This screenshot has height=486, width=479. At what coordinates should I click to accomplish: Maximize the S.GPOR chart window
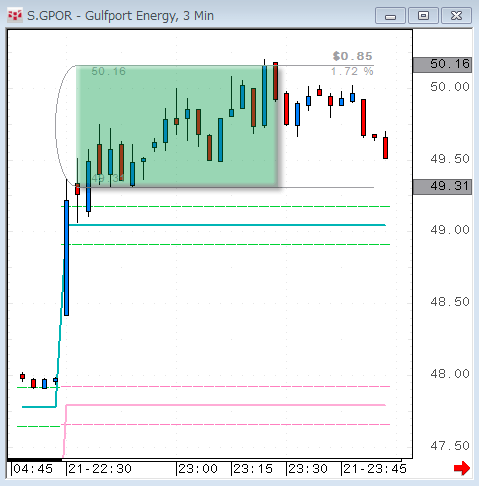423,16
